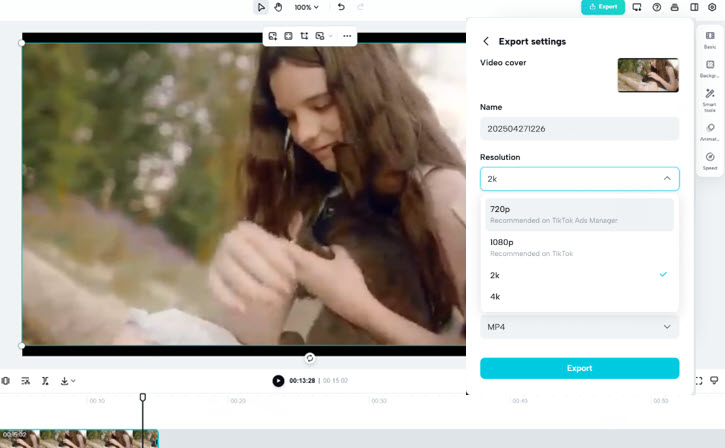The height and width of the screenshot is (448, 725).
Task: Click the teal Export button in the top bar
Action: 603,7
